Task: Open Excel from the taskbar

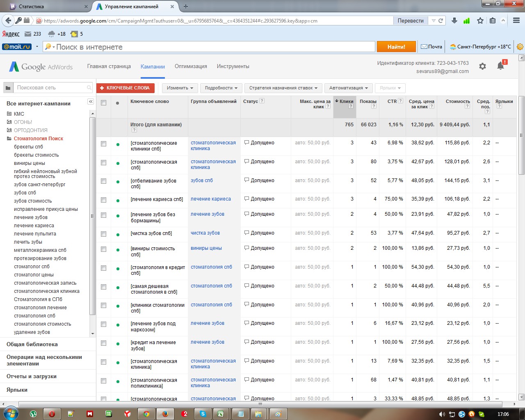Action: click(220, 414)
